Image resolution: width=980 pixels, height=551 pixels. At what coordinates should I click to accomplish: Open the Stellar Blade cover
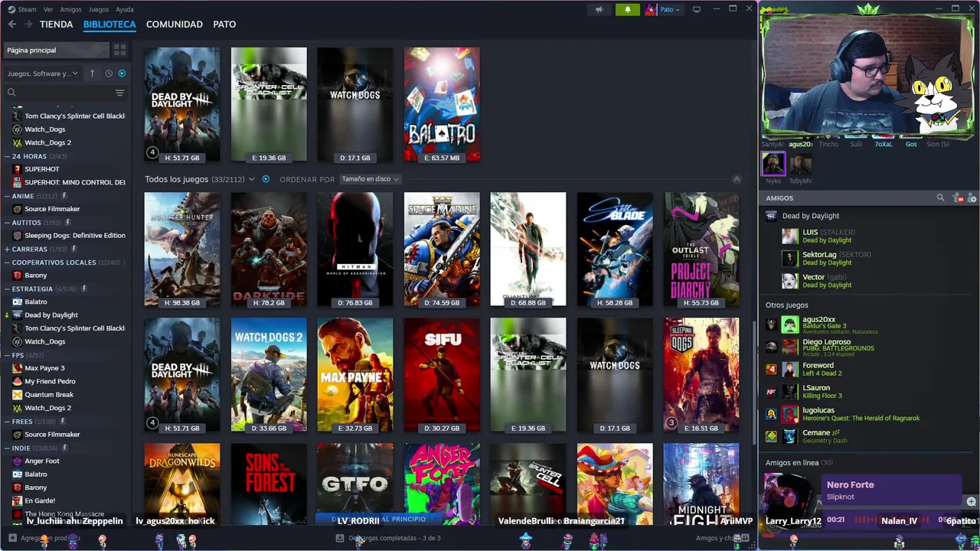[x=615, y=249]
